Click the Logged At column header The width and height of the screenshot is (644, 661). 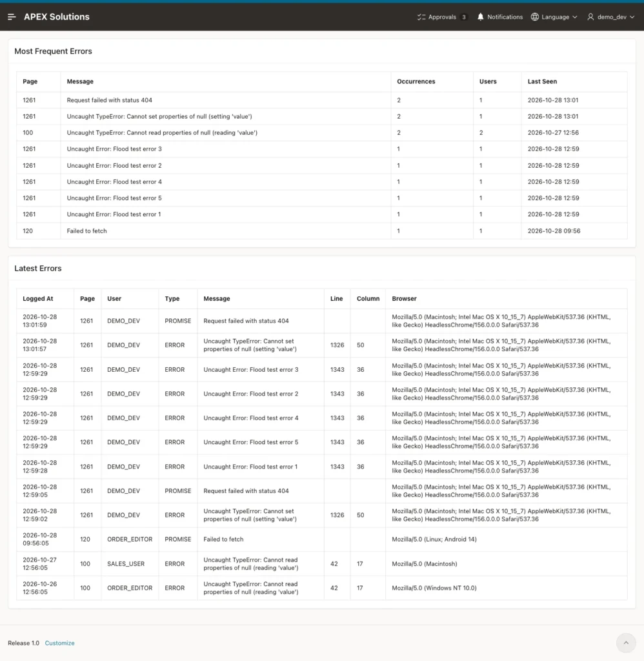pos(38,298)
